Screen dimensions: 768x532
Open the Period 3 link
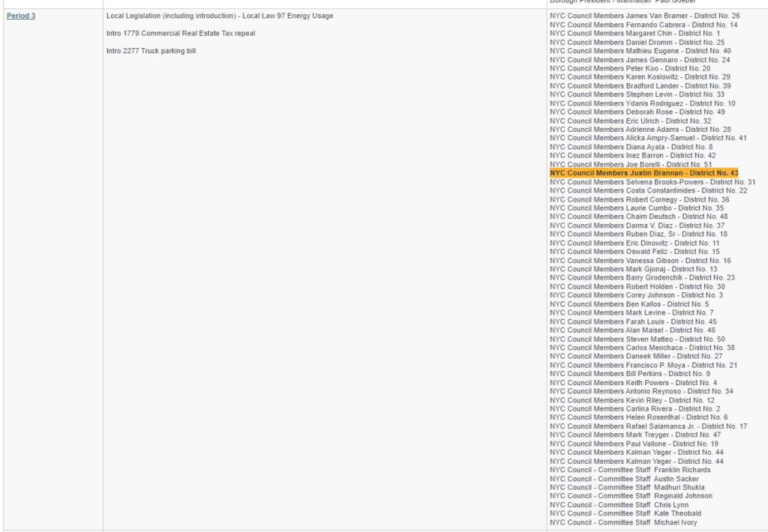[x=21, y=16]
